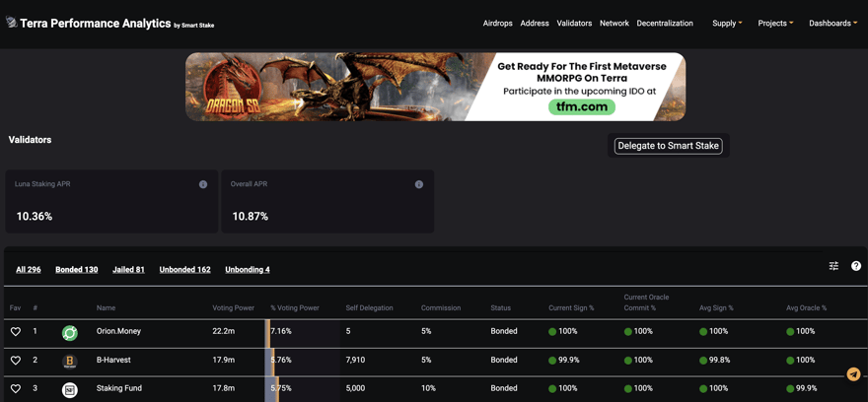Click the 10.87% Overall APR value
868x402 pixels.
pos(251,217)
